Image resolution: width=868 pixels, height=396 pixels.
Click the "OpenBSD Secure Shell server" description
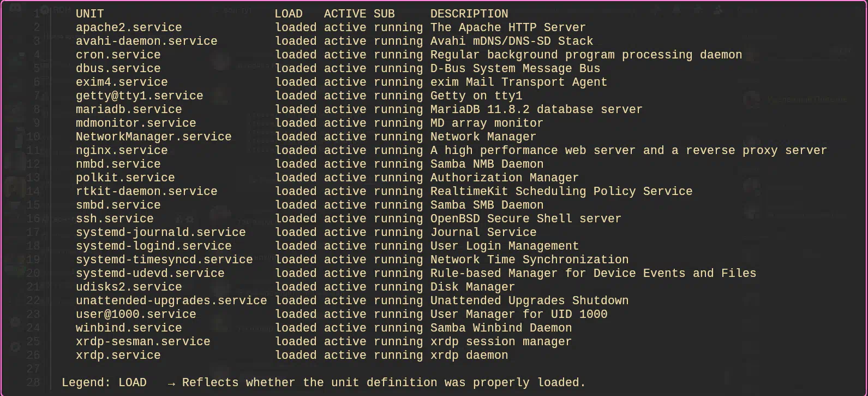(525, 219)
